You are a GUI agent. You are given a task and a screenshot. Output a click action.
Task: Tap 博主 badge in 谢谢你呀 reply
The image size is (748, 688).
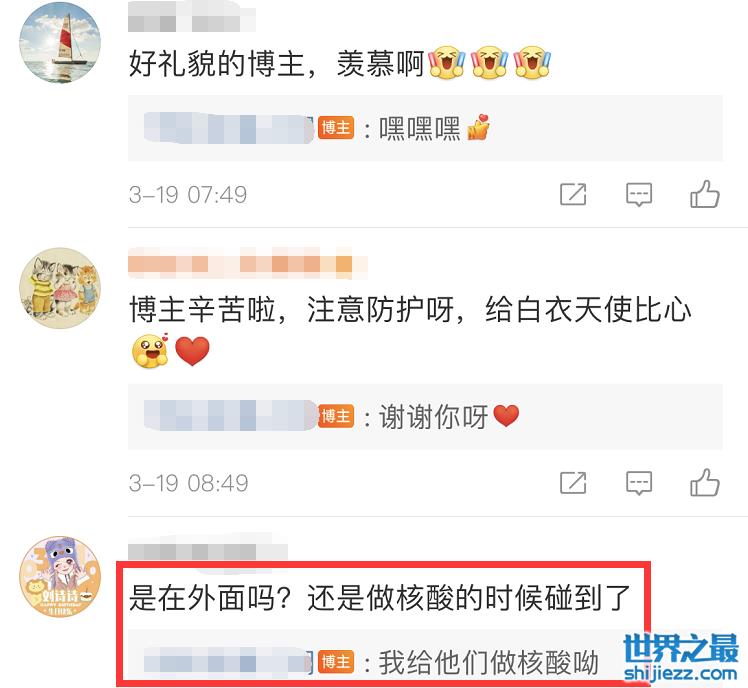[336, 417]
